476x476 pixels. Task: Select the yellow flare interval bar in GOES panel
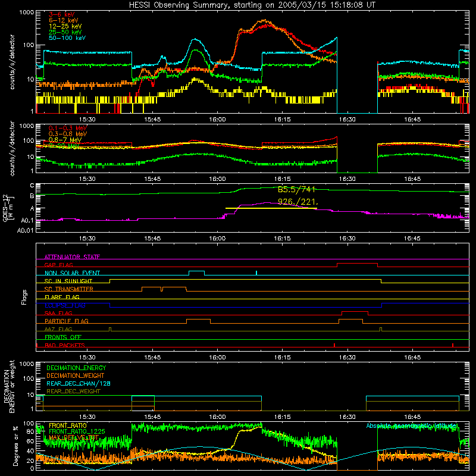[x=271, y=208]
